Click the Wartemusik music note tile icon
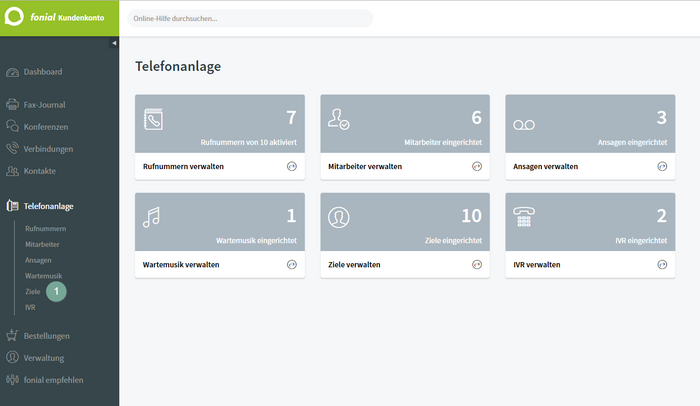700x406 pixels. click(152, 217)
